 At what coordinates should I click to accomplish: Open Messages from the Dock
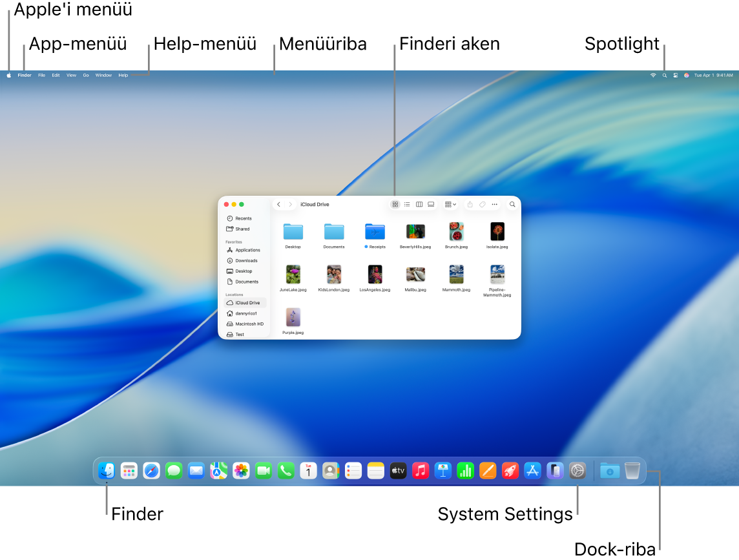(173, 471)
